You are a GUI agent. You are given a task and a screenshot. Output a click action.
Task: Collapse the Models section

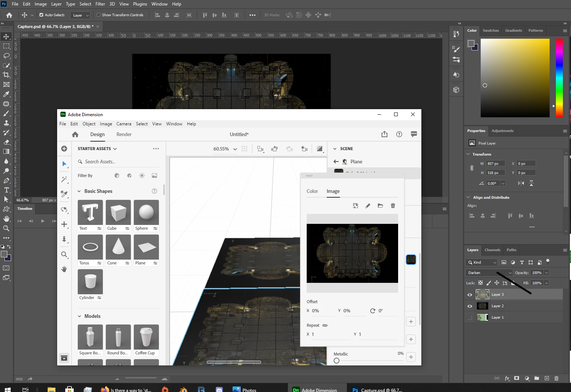pos(79,316)
